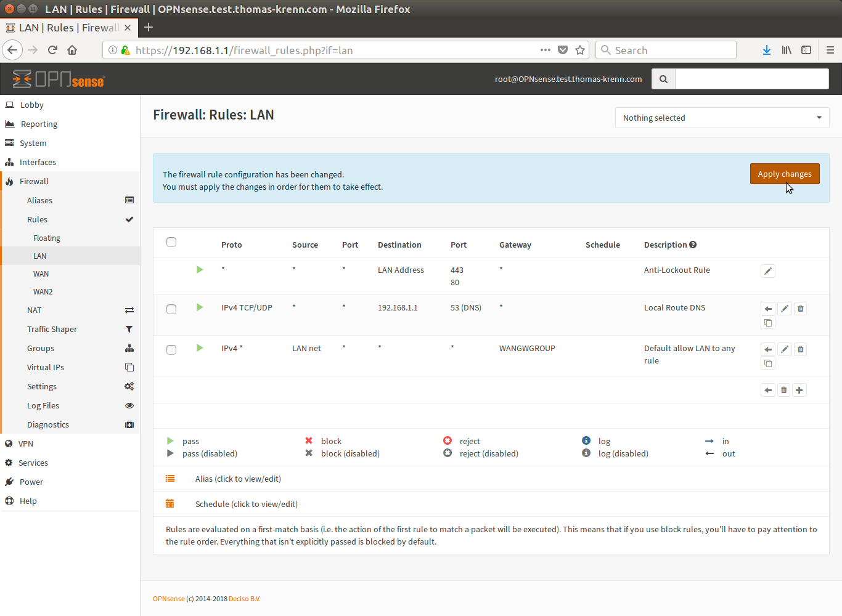
Task: Expand the Services sidebar menu
Action: pyautogui.click(x=33, y=463)
